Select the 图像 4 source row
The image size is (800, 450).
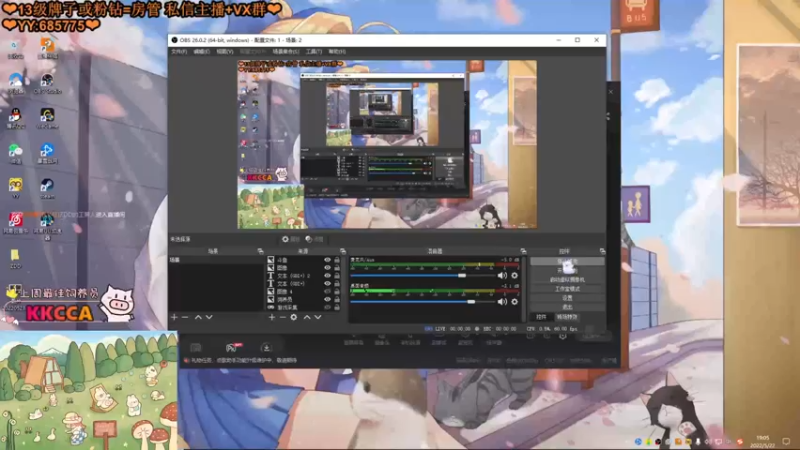tap(304, 291)
